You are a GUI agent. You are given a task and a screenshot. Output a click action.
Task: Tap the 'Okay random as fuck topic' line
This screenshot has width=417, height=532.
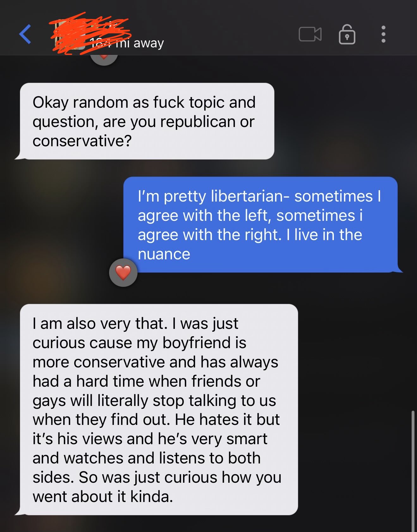(x=144, y=102)
